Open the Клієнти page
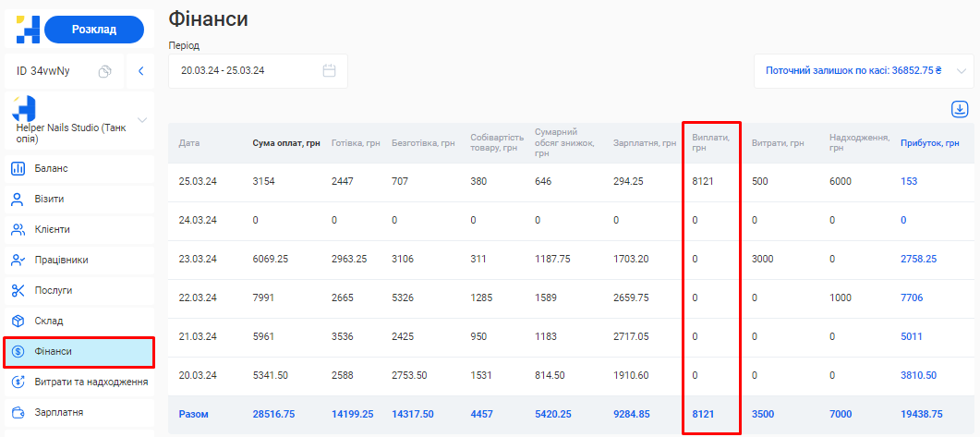This screenshot has width=980, height=437. (x=53, y=229)
